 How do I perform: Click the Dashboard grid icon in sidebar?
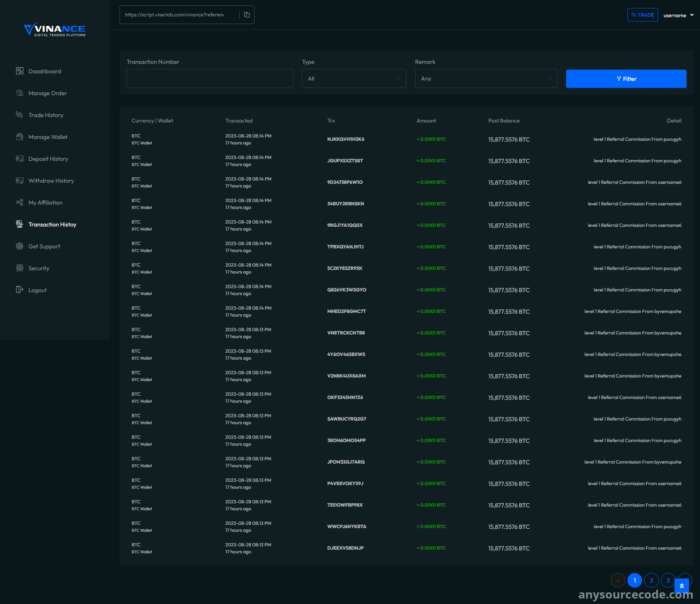click(x=20, y=71)
